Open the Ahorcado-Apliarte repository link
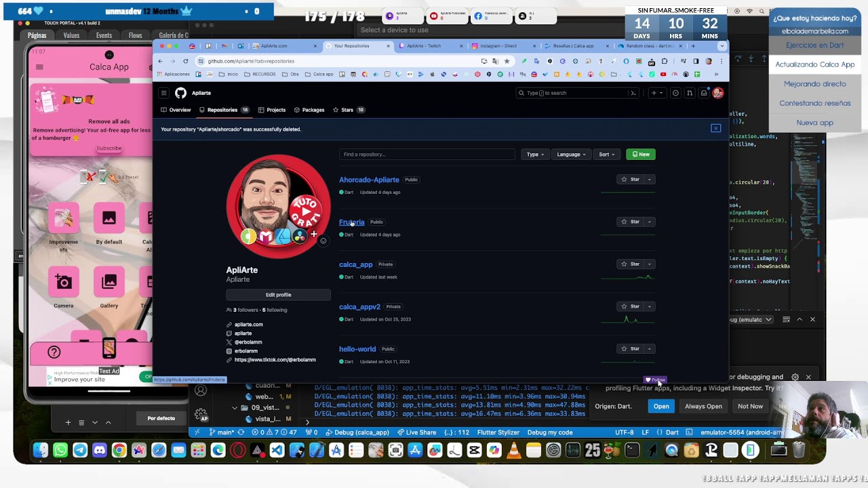Image resolution: width=868 pixels, height=488 pixels. [x=369, y=180]
